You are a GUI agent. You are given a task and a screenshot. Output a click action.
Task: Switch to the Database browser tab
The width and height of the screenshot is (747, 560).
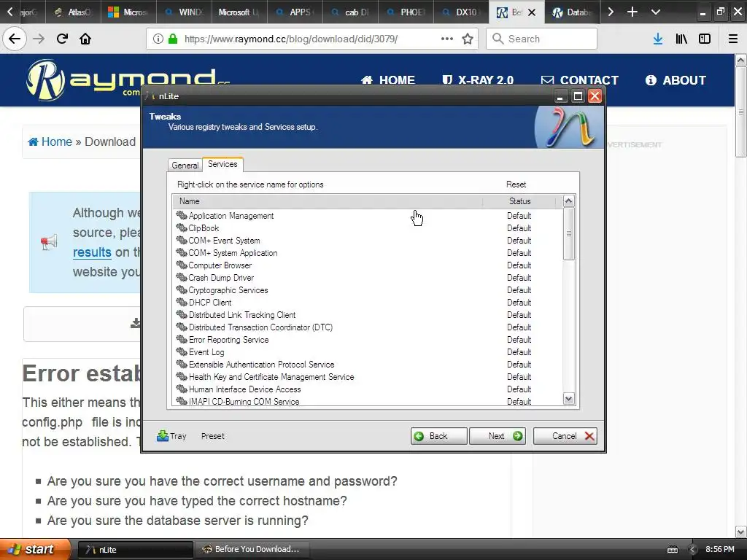pyautogui.click(x=571, y=12)
